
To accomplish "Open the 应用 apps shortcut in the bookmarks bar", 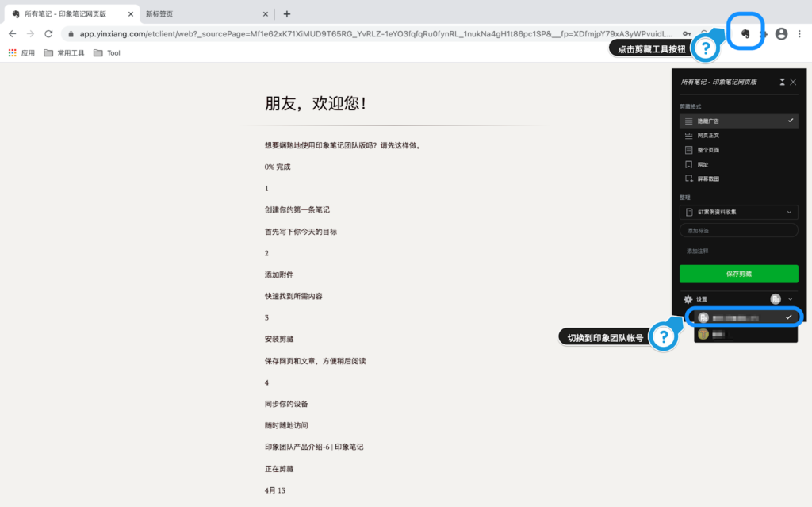I will click(21, 53).
